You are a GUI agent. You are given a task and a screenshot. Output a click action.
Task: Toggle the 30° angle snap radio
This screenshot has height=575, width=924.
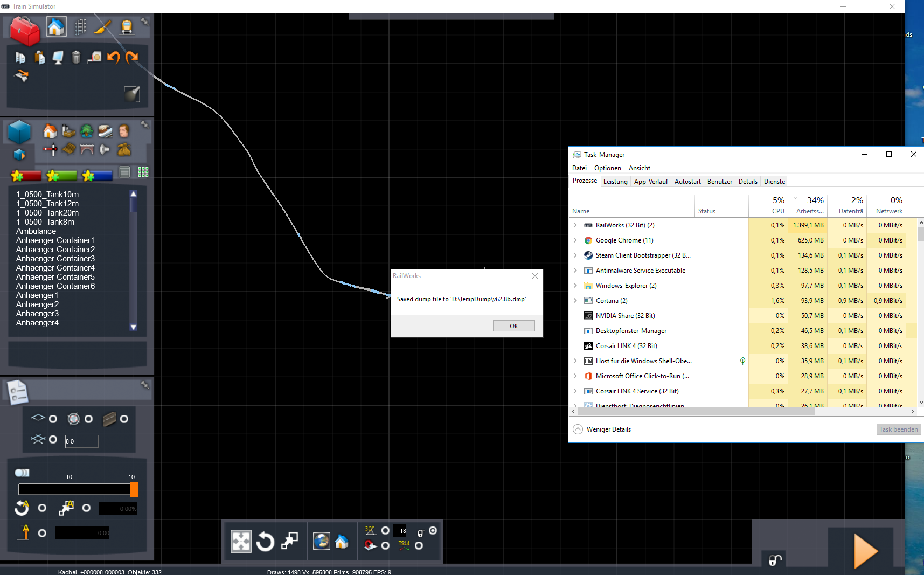click(385, 531)
